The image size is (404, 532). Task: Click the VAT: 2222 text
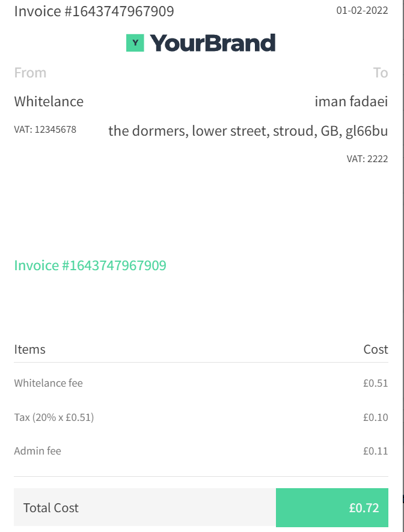pyautogui.click(x=367, y=159)
